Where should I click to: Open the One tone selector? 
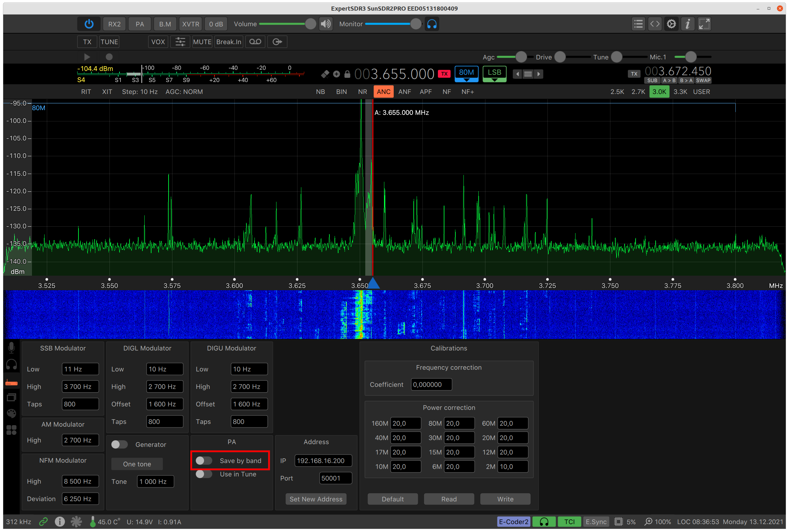[x=137, y=464]
